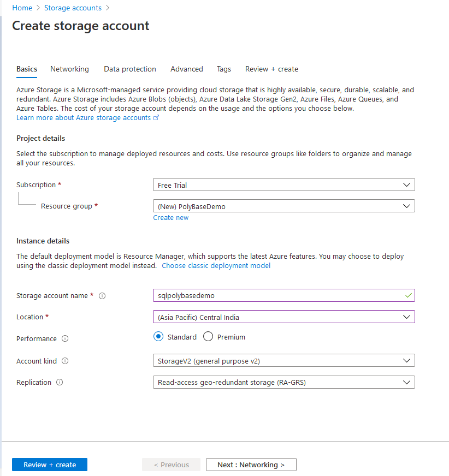This screenshot has height=476, width=449.
Task: Click info icon beside Storage account name
Action: click(x=102, y=296)
